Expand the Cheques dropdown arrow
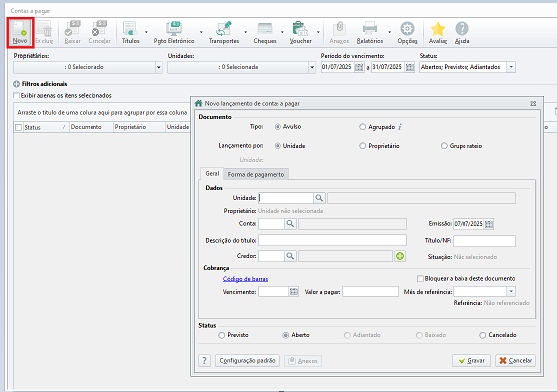The width and height of the screenshot is (557, 392). pyautogui.click(x=282, y=33)
